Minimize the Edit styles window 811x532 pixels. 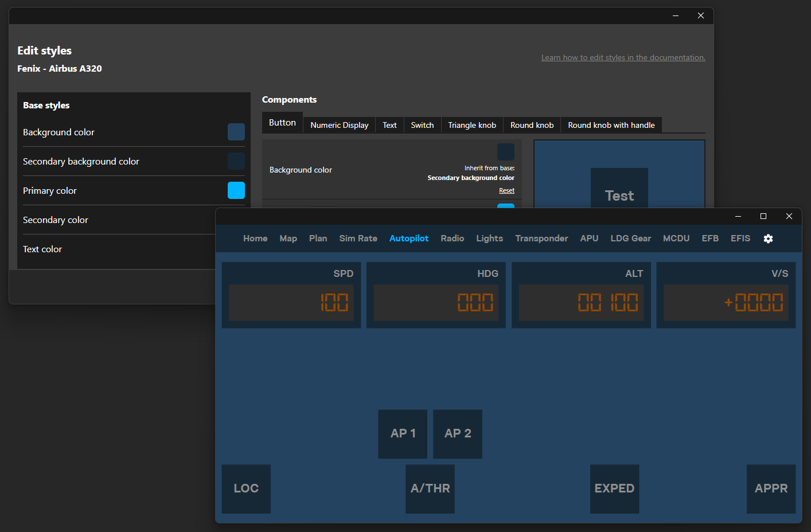(676, 16)
